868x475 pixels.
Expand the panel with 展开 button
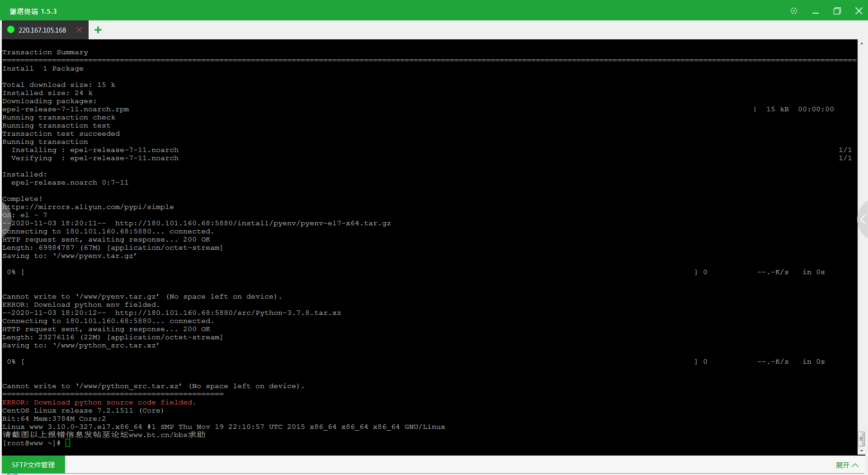point(847,465)
